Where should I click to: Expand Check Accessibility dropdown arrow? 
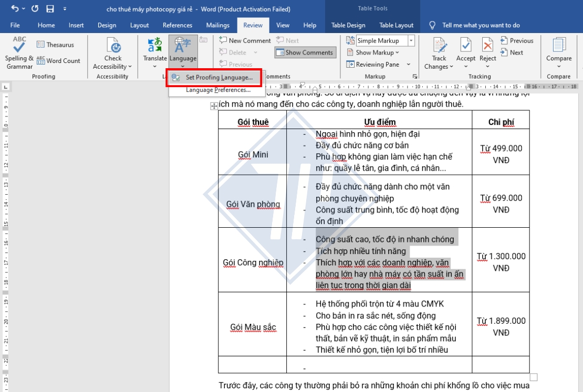click(x=130, y=67)
